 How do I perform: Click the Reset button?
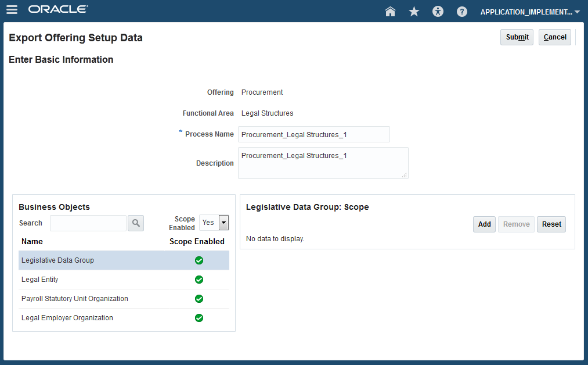(x=551, y=224)
